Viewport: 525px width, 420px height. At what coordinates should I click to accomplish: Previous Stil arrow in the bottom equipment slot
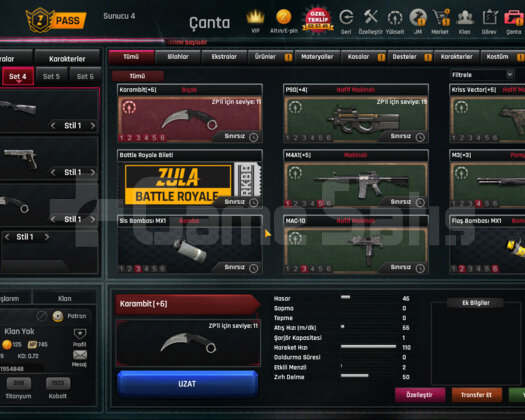[7, 237]
